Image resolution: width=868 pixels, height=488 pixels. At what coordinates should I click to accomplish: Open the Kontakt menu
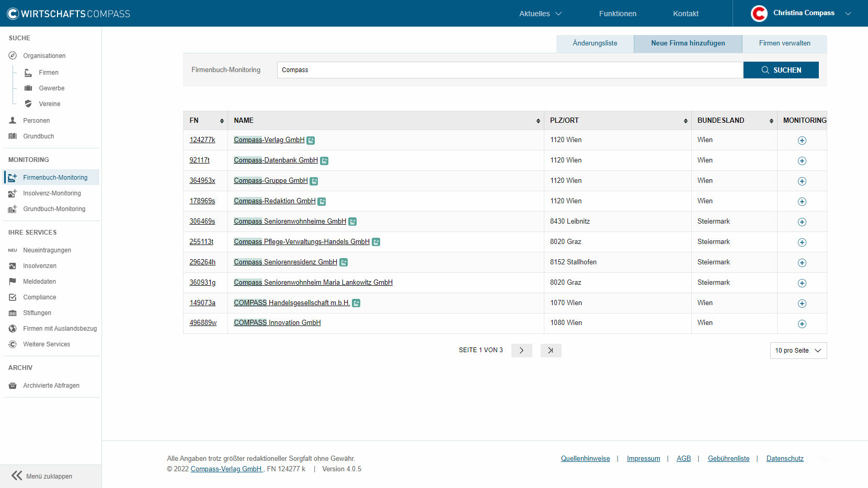tap(686, 14)
